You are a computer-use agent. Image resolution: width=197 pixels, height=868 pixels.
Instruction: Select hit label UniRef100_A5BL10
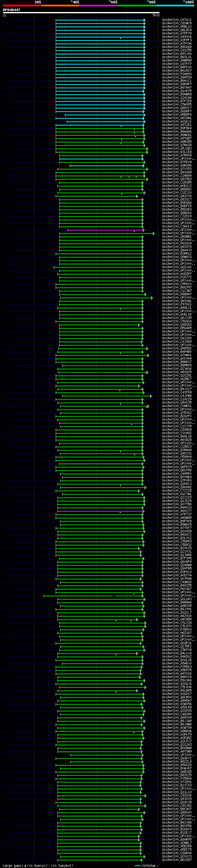click(x=177, y=26)
